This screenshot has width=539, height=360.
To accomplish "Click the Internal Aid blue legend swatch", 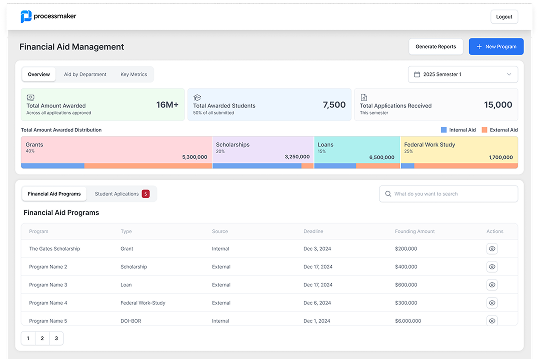I will [x=443, y=130].
